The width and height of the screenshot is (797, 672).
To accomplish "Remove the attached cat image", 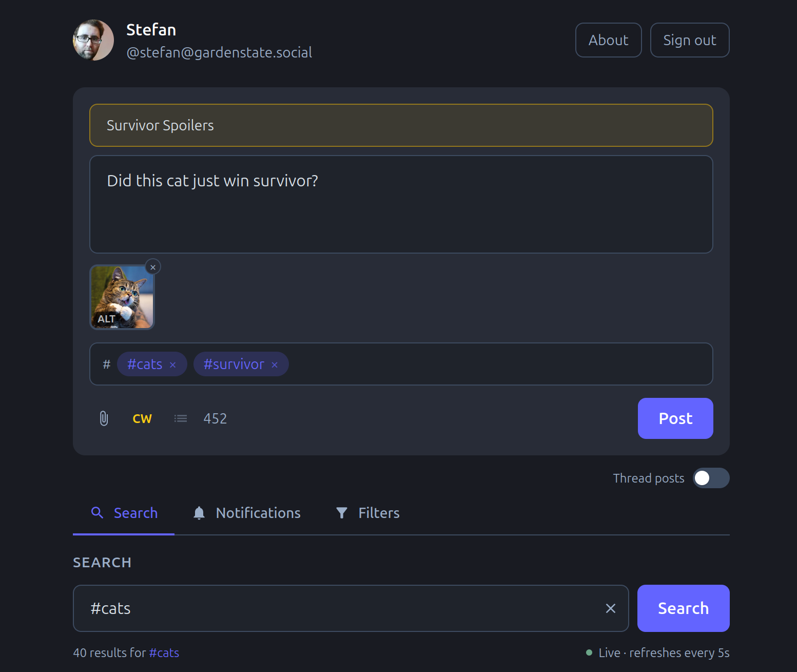I will (153, 266).
